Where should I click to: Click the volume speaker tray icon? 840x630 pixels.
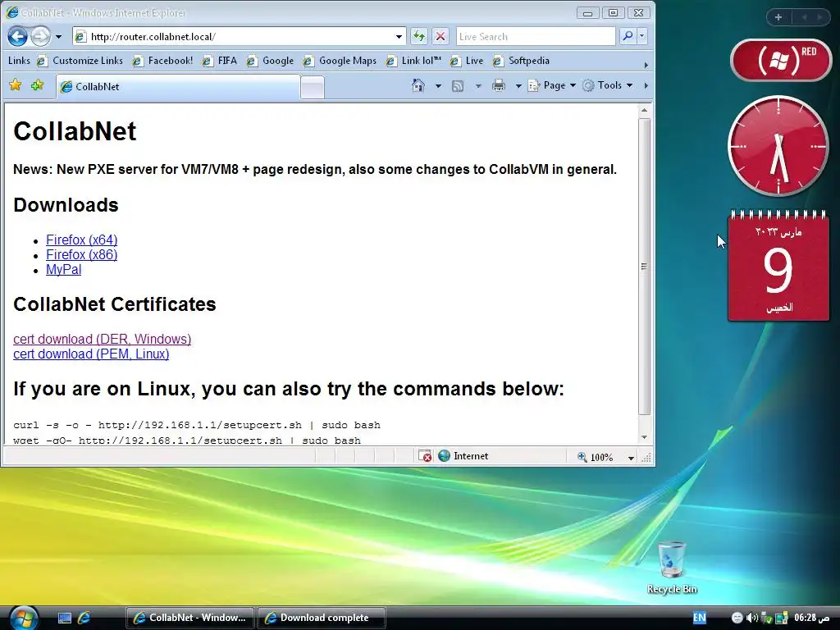tap(751, 618)
